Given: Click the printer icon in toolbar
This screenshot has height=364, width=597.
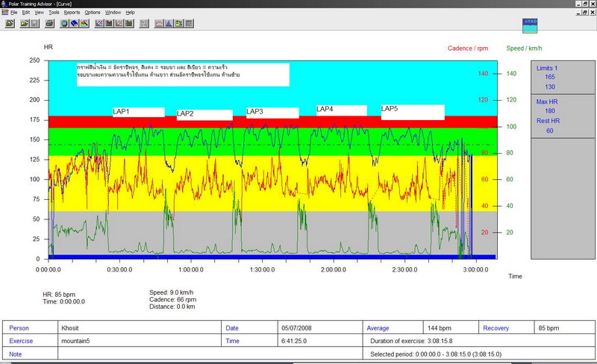Looking at the screenshot, I should pos(48,23).
